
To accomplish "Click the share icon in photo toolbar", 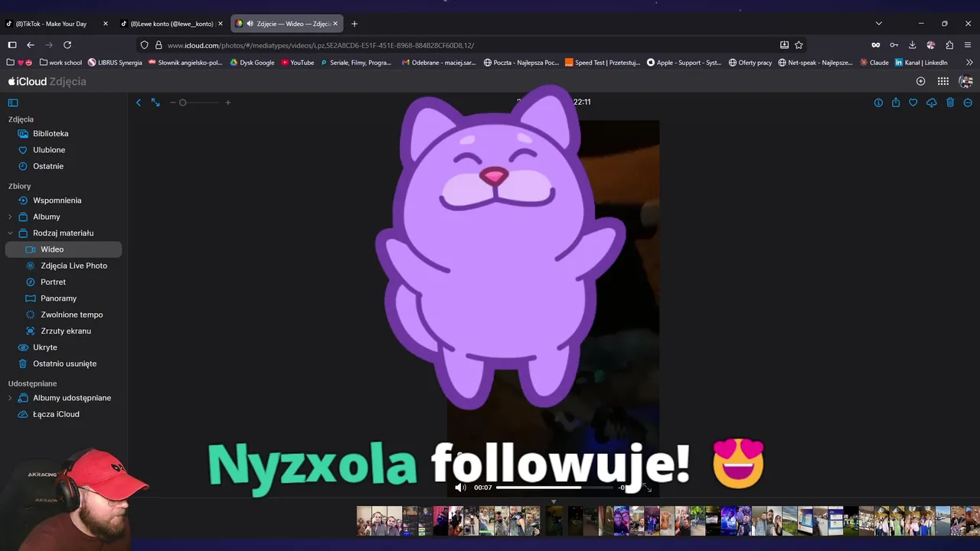I will 896,103.
